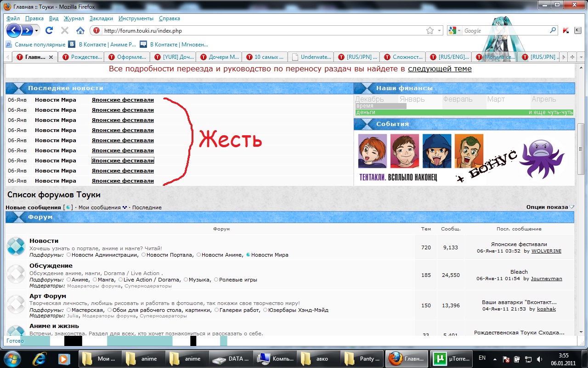Open the Юзербары Хэнд-Мэйд subforum
The width and height of the screenshot is (588, 368).
(x=298, y=310)
